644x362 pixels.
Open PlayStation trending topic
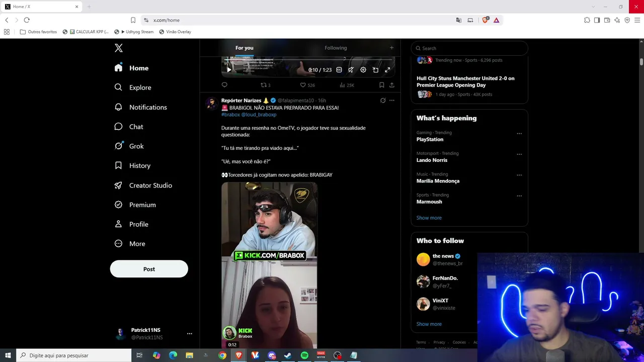[430, 139]
